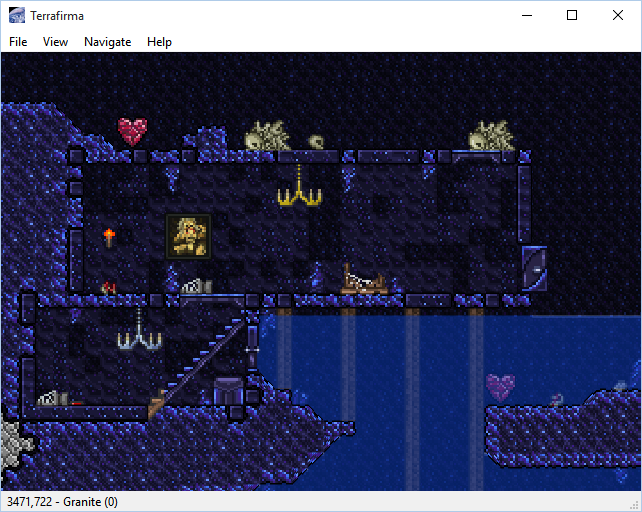
Task: Click the status bar coordinates text
Action: (x=62, y=502)
